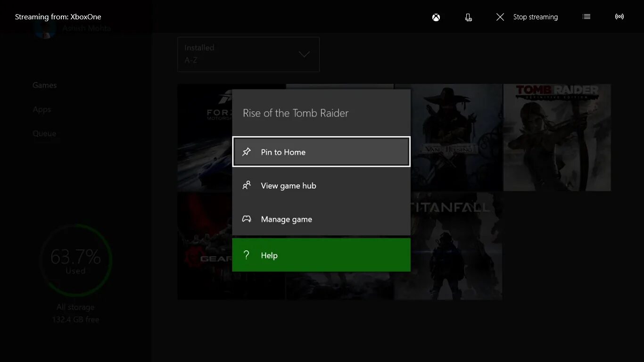
Task: Open Queue in the sidebar
Action: pos(44,133)
